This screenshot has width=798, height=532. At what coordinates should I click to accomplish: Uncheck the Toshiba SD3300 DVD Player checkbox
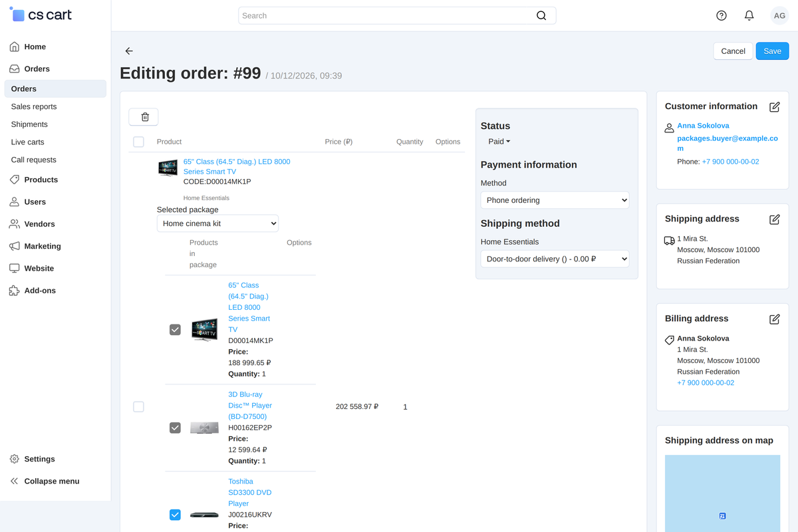(175, 514)
